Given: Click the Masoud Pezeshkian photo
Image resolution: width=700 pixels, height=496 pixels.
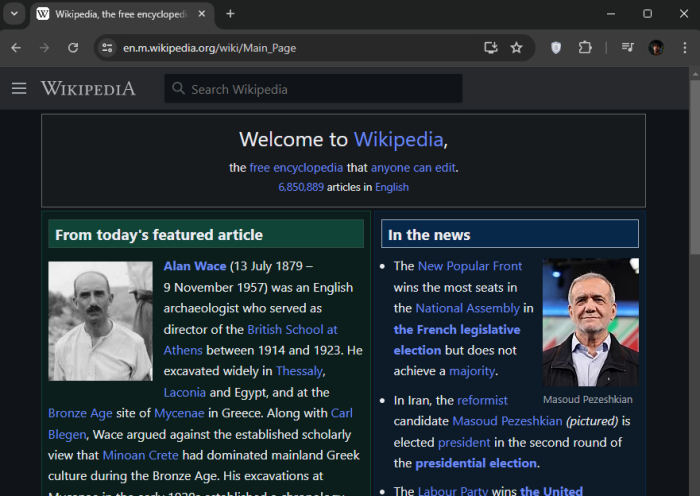Looking at the screenshot, I should click(x=590, y=322).
